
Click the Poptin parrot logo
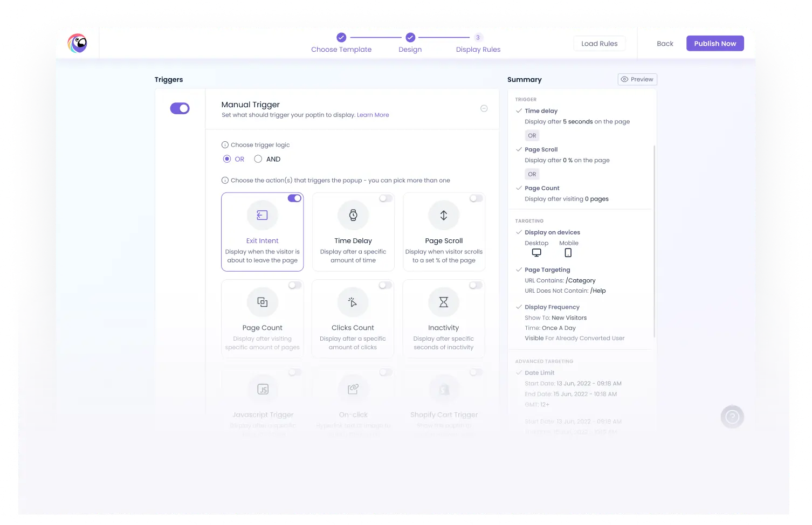pos(77,43)
